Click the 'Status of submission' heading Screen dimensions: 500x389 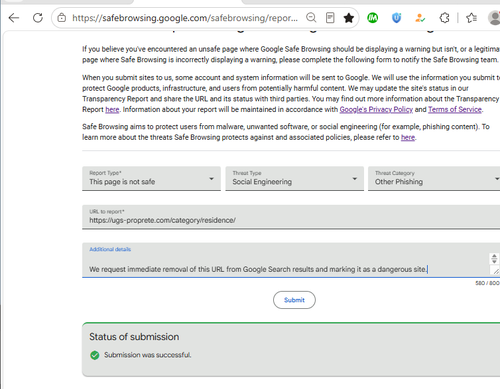[134, 337]
